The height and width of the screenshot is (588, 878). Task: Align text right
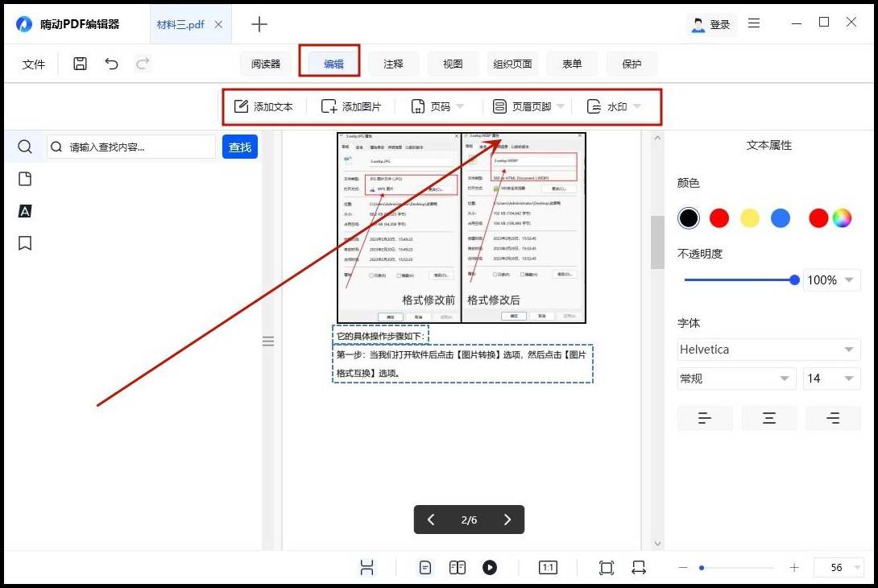(833, 418)
